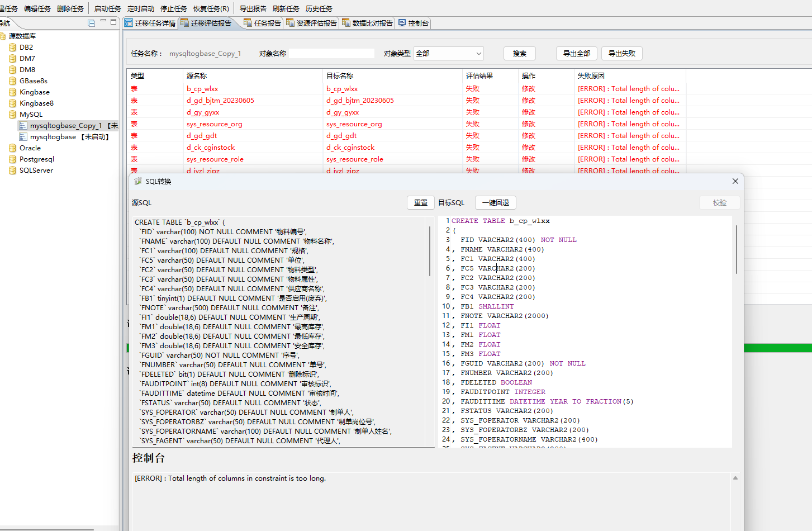Screen dimensions: 812x531
Task: Click 历史任务 in the top menu
Action: 319,8
